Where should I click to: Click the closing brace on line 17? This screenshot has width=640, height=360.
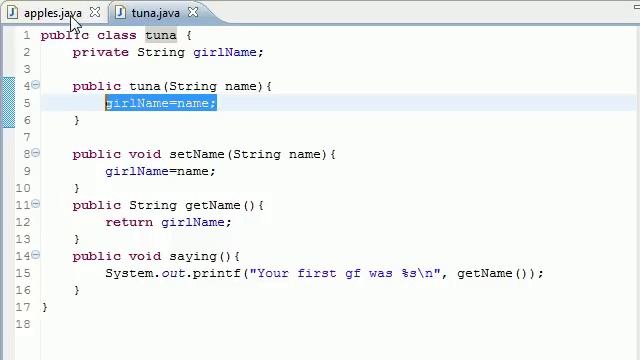[44, 307]
